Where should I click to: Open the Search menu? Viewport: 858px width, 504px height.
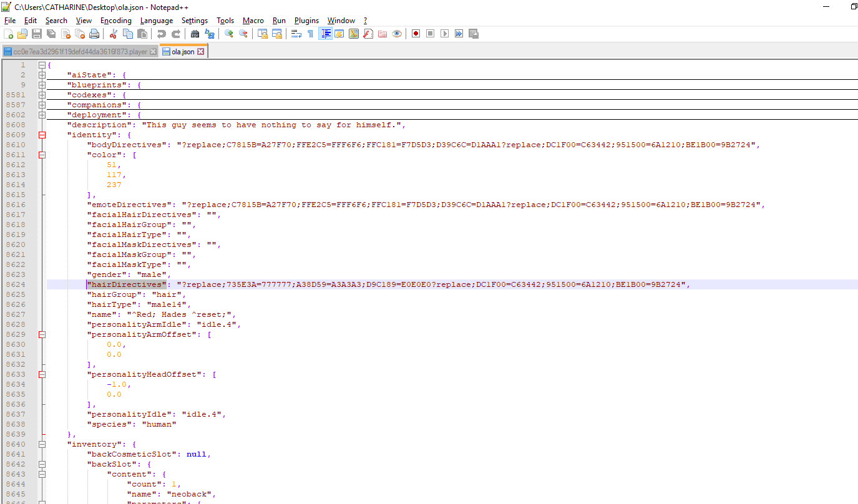56,21
